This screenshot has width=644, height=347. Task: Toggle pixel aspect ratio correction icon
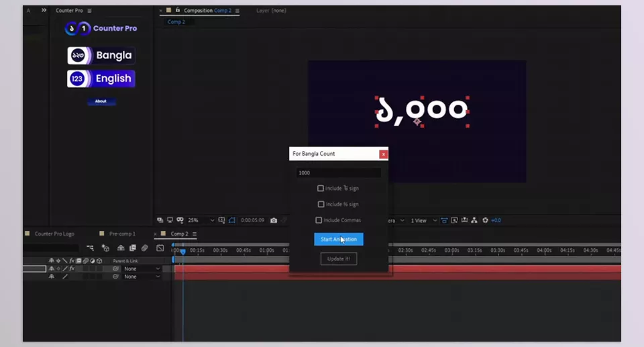(x=444, y=220)
